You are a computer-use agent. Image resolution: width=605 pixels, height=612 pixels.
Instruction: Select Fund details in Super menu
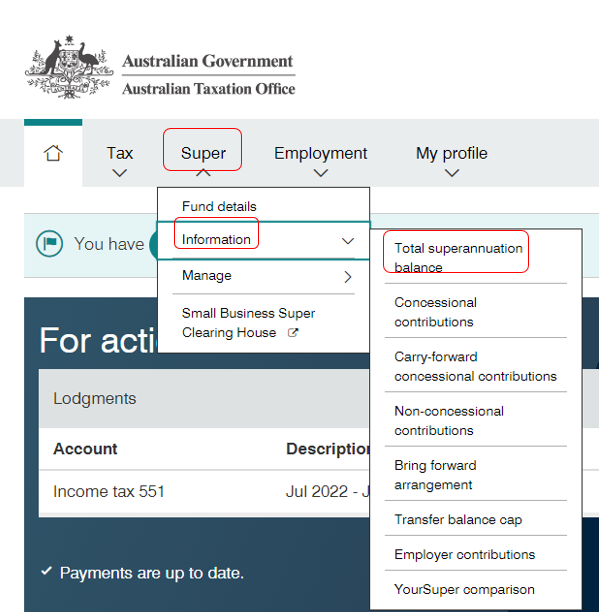pos(219,206)
